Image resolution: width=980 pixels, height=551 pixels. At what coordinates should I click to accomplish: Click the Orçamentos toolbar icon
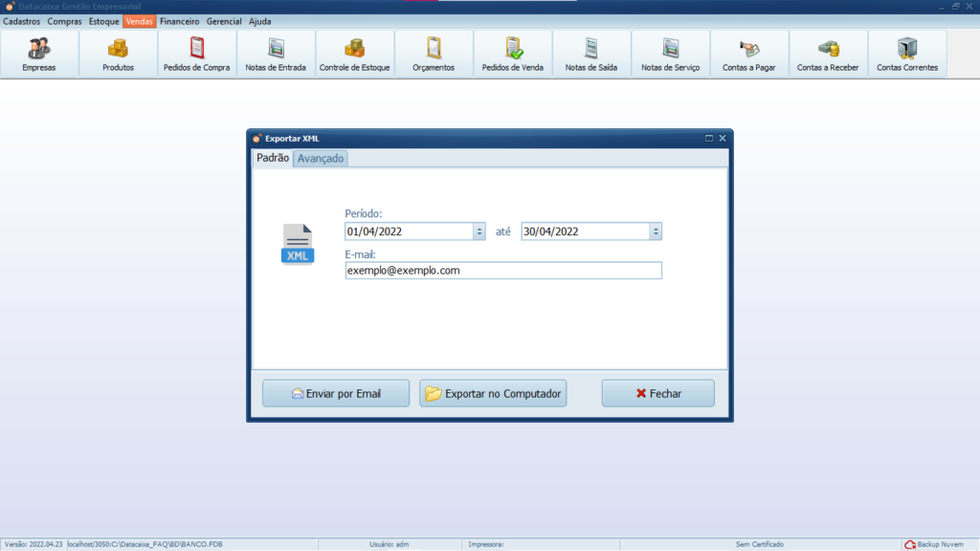tap(434, 54)
